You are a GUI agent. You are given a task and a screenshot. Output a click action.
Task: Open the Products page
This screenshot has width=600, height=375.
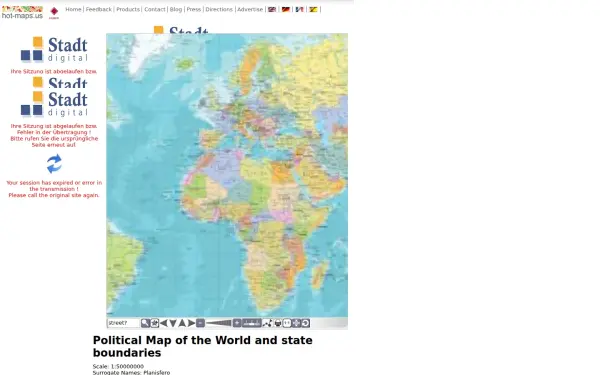pyautogui.click(x=128, y=9)
